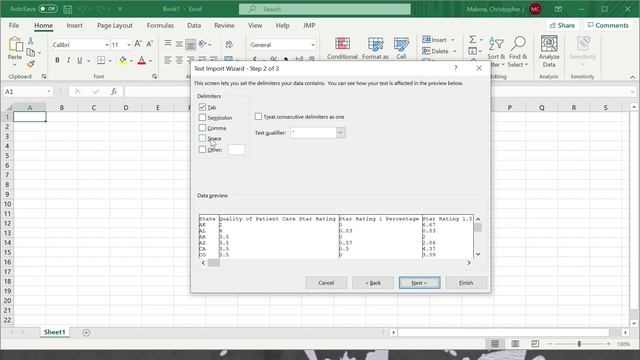Expand the Paste options arrow
The image size is (640, 360).
tap(15, 65)
